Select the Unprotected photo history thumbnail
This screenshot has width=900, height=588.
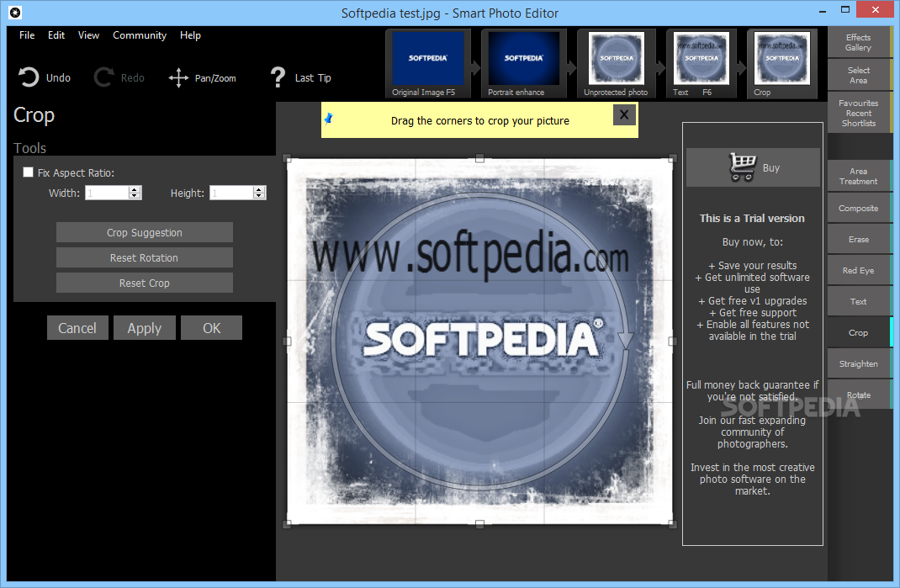click(x=617, y=64)
